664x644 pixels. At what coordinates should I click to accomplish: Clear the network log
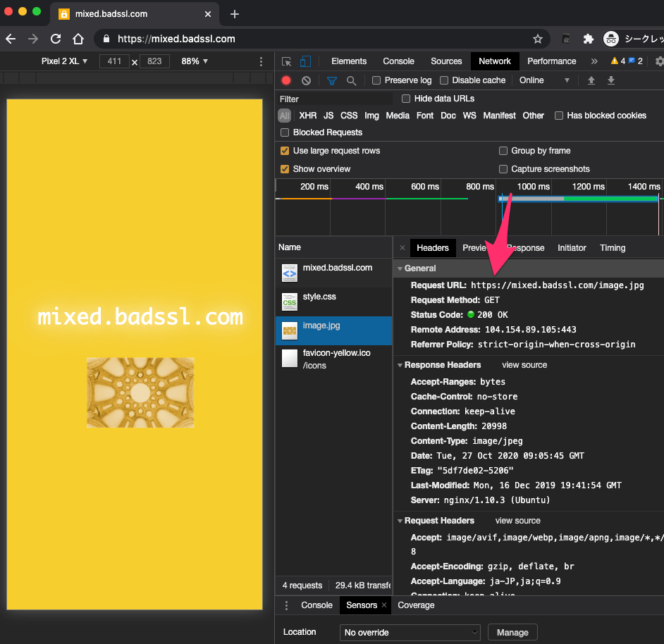[306, 80]
